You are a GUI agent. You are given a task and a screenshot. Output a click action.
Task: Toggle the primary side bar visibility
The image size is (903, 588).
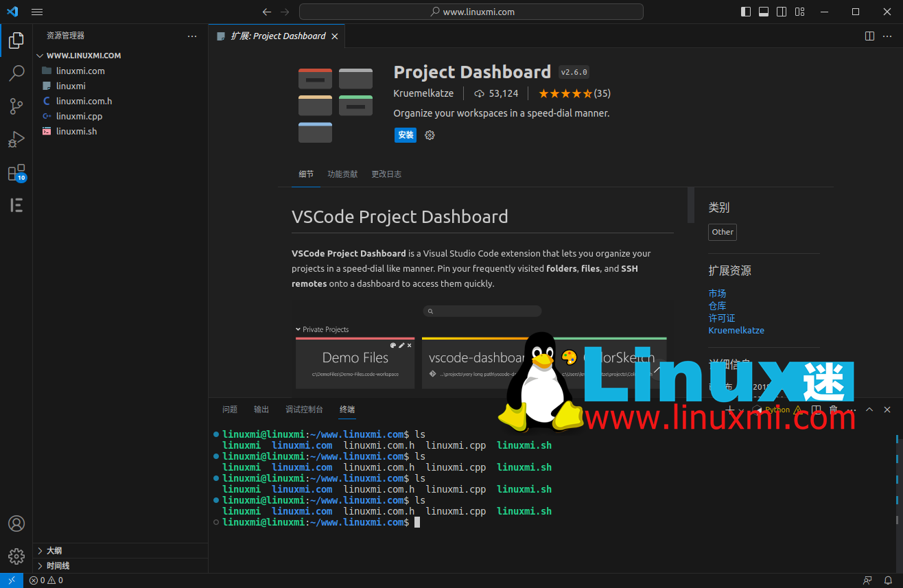pyautogui.click(x=746, y=12)
